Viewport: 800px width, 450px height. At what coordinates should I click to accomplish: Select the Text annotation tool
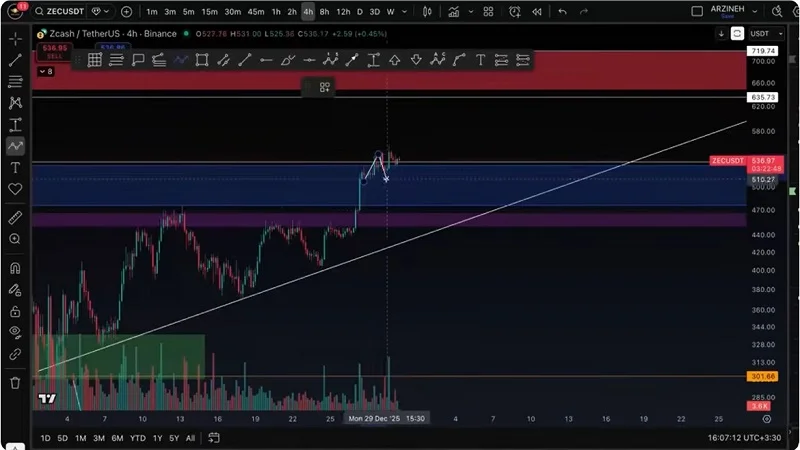pos(15,167)
